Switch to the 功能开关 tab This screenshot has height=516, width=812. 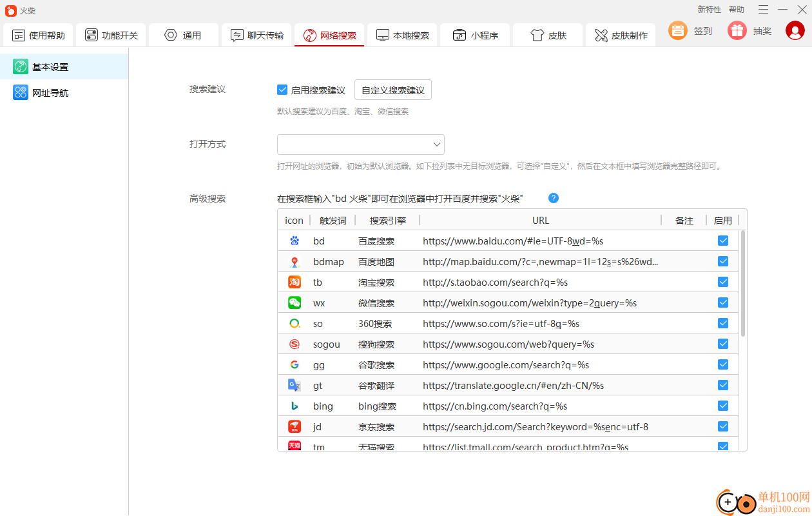tap(111, 35)
